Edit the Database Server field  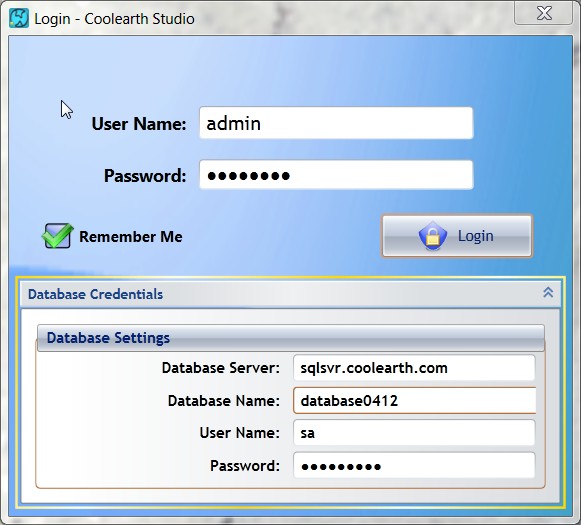tap(414, 368)
